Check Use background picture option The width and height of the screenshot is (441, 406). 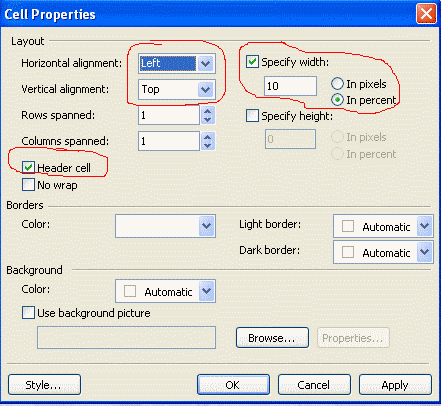coord(28,313)
